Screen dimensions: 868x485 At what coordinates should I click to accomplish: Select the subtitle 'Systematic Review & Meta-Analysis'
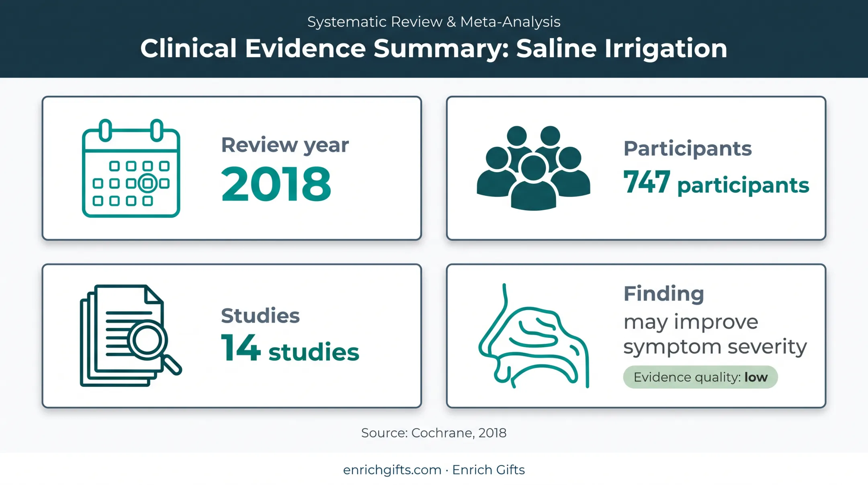(x=434, y=22)
